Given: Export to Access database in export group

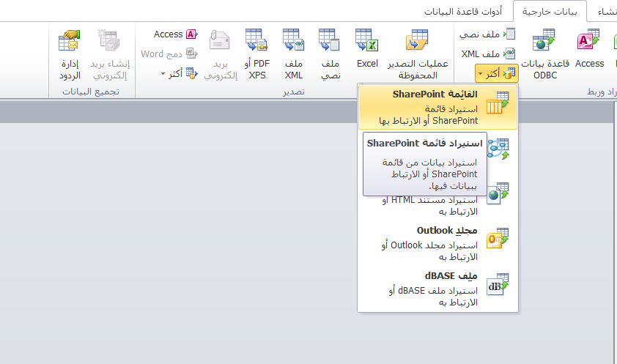Looking at the screenshot, I should [175, 34].
